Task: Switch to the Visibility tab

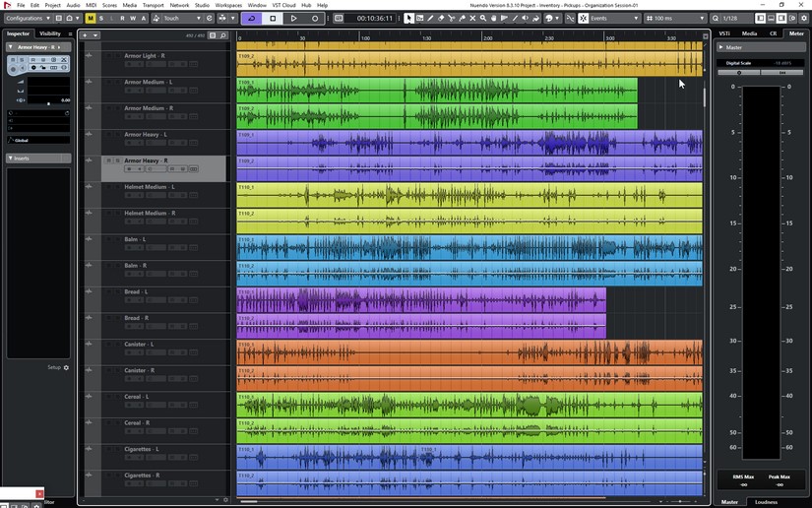Action: [x=50, y=33]
